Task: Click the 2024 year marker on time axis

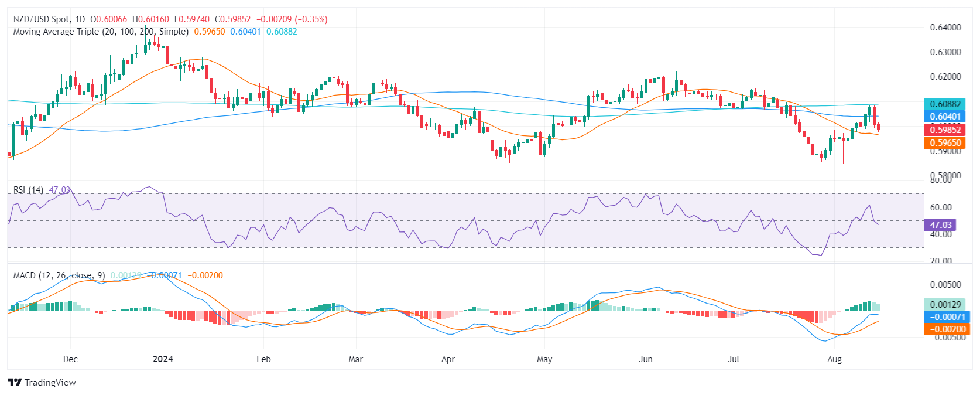Action: tap(163, 359)
